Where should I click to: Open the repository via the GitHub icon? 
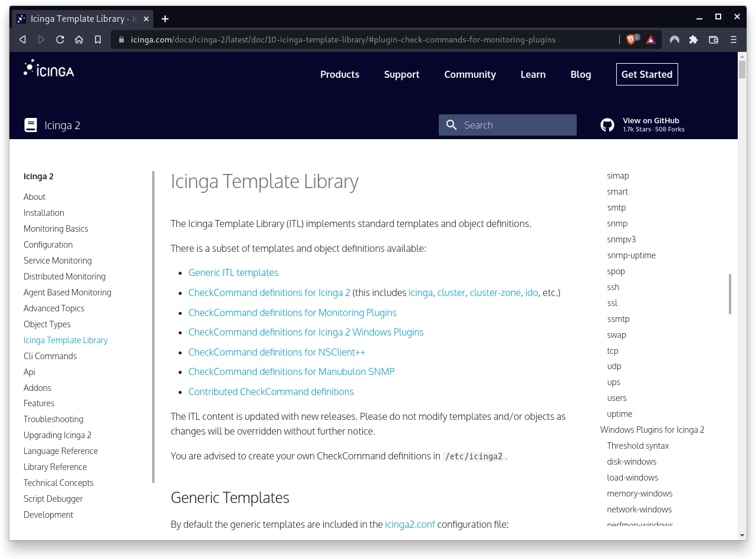607,124
